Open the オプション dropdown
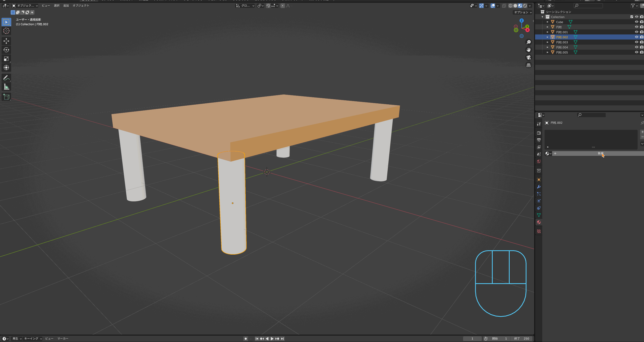644x342 pixels. coord(523,12)
